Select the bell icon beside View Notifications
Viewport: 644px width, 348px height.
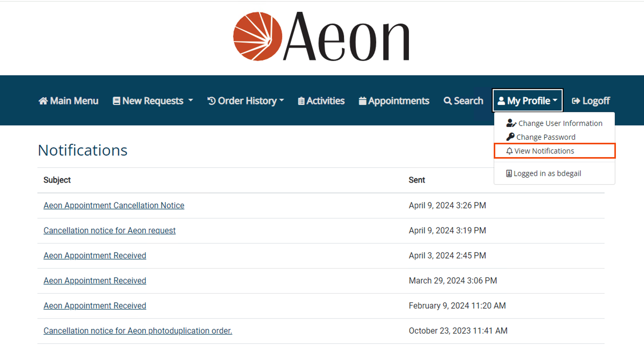point(510,151)
